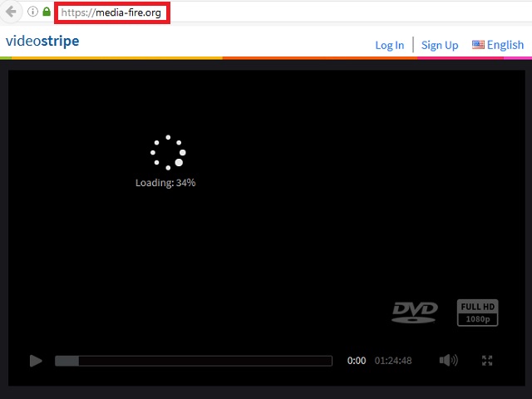The width and height of the screenshot is (532, 399).
Task: Open the English language selector
Action: pyautogui.click(x=498, y=45)
